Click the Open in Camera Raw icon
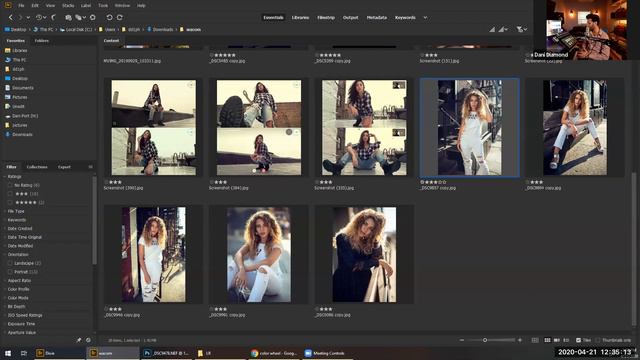Image resolution: width=640 pixels, height=360 pixels. click(93, 18)
